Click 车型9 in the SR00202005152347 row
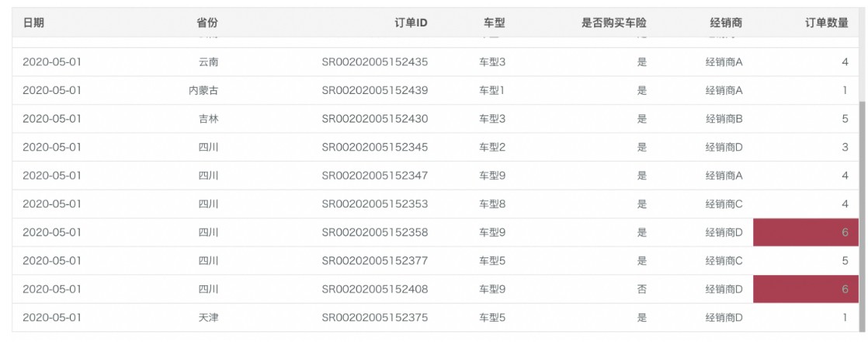This screenshot has height=342, width=868. click(492, 176)
